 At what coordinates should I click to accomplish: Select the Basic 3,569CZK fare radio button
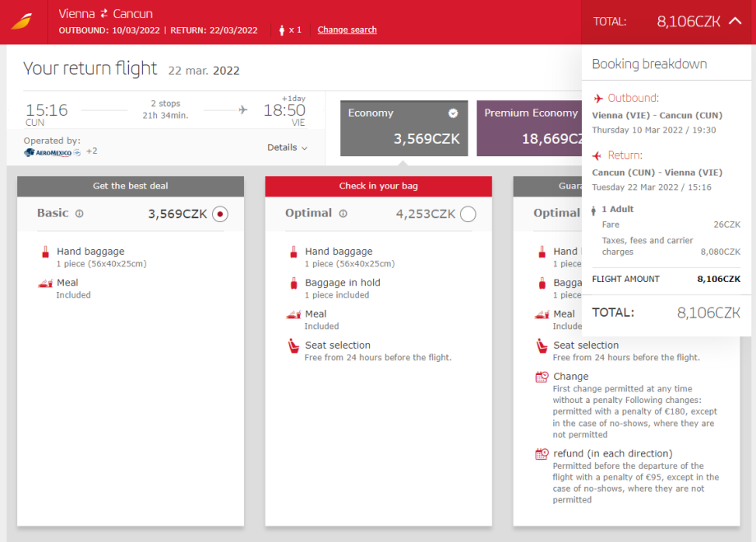(x=219, y=215)
